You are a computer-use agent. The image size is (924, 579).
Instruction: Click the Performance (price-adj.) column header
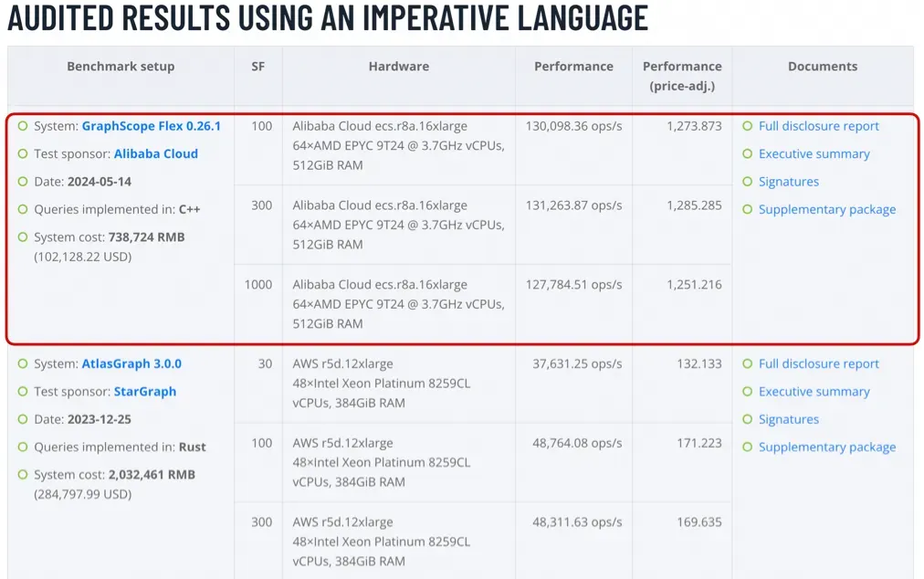[682, 76]
